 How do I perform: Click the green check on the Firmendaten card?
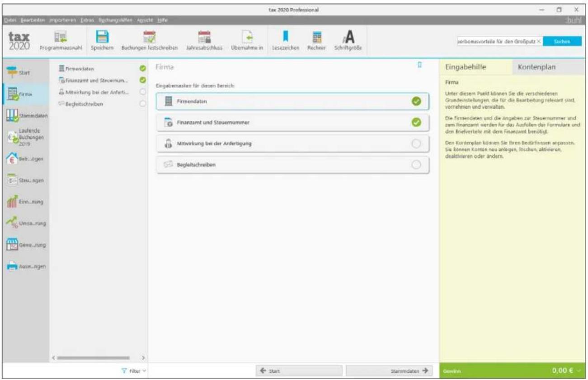[417, 102]
